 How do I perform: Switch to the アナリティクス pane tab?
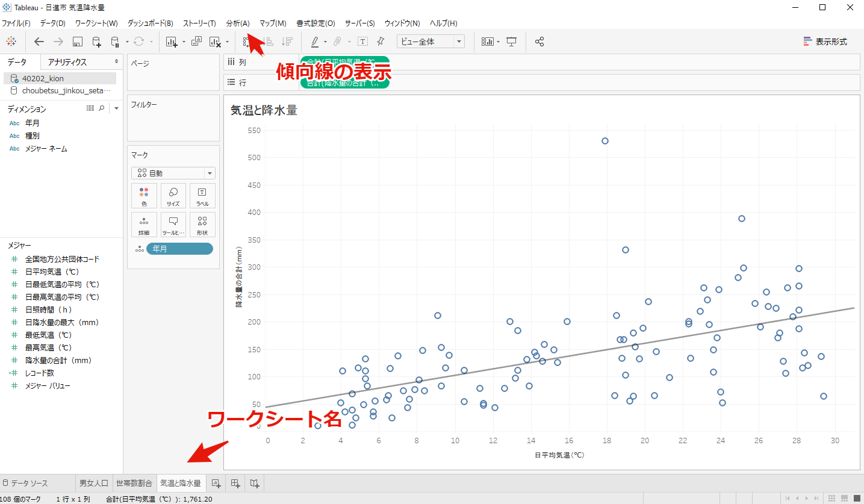coord(67,62)
